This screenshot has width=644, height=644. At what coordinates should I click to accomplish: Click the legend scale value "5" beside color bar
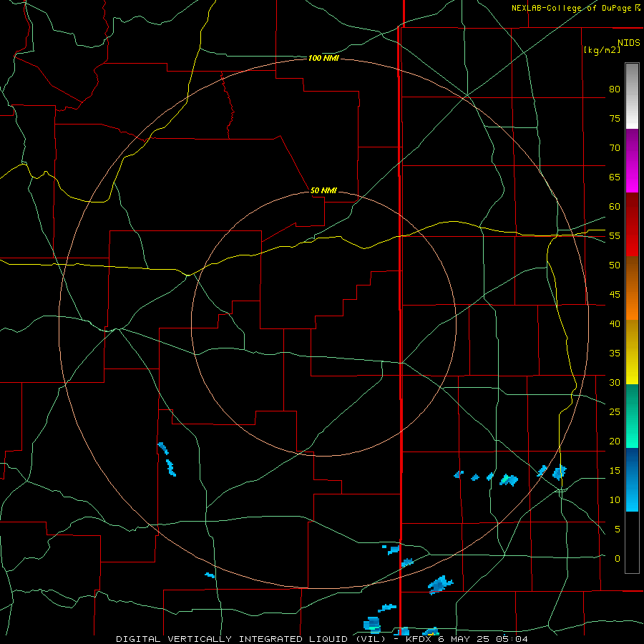[x=618, y=530]
